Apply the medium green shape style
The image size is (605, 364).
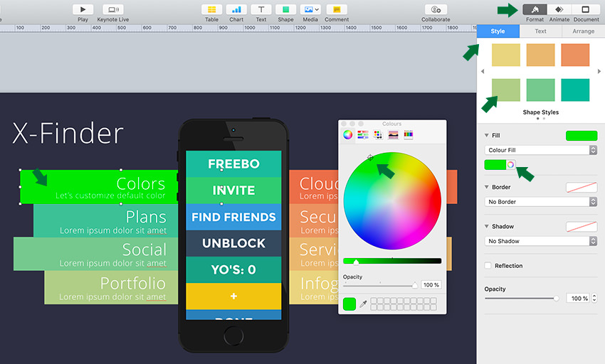(x=540, y=90)
